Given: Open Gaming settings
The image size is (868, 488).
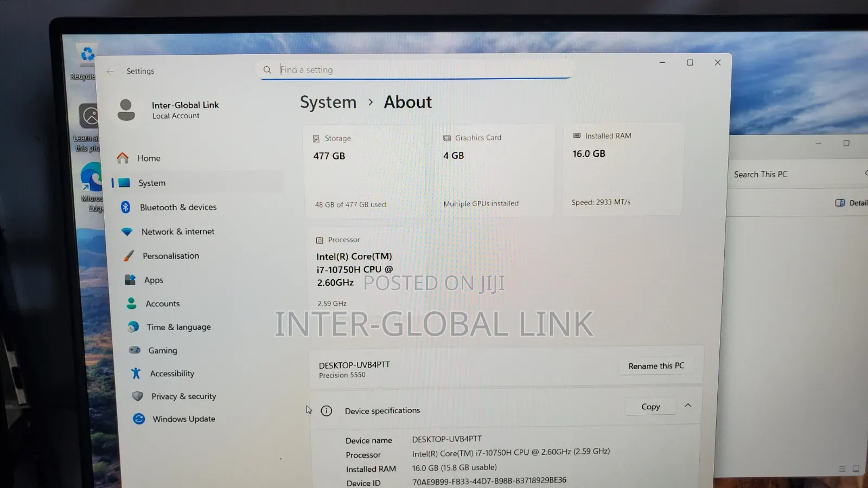Looking at the screenshot, I should 163,351.
